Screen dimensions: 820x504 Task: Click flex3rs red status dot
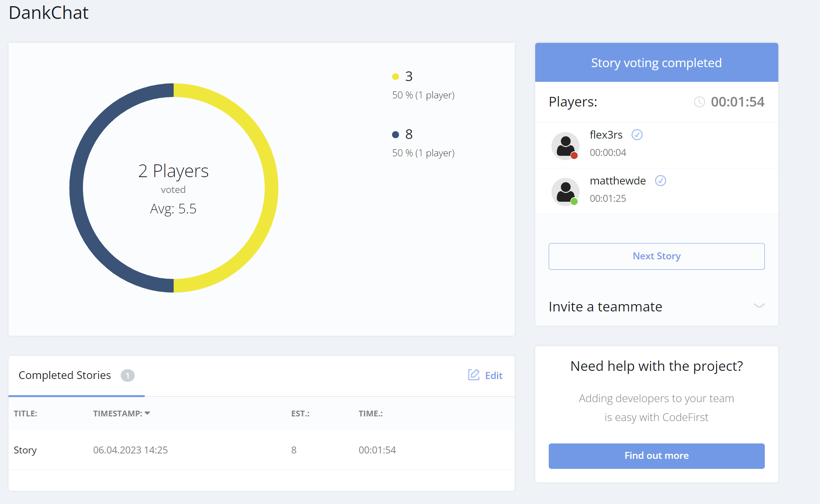point(574,156)
